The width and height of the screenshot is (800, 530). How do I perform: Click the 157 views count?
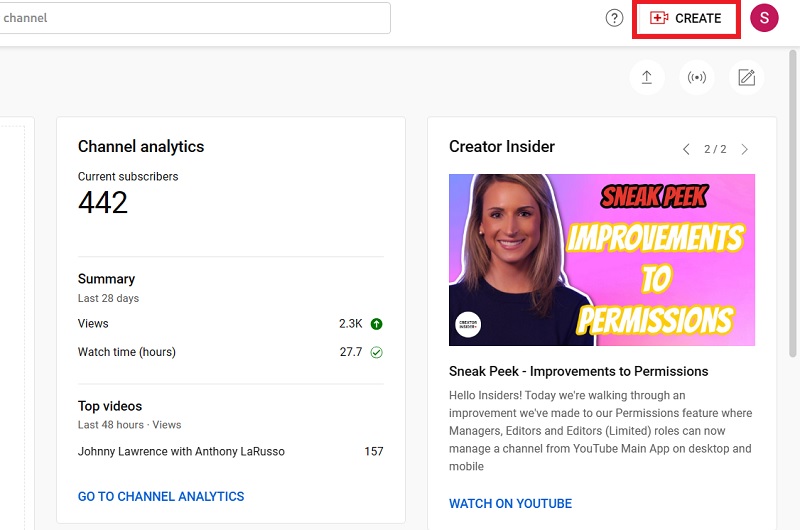click(374, 451)
